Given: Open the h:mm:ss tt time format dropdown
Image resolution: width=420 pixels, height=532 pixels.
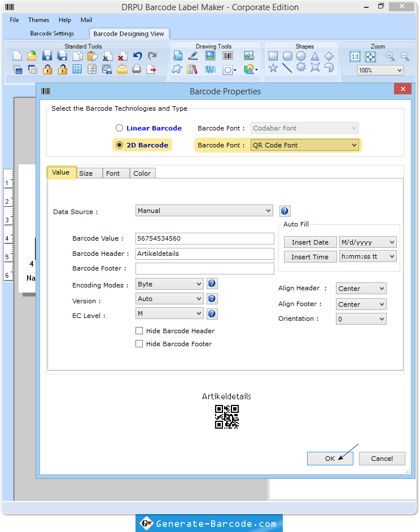Looking at the screenshot, I should [x=368, y=256].
